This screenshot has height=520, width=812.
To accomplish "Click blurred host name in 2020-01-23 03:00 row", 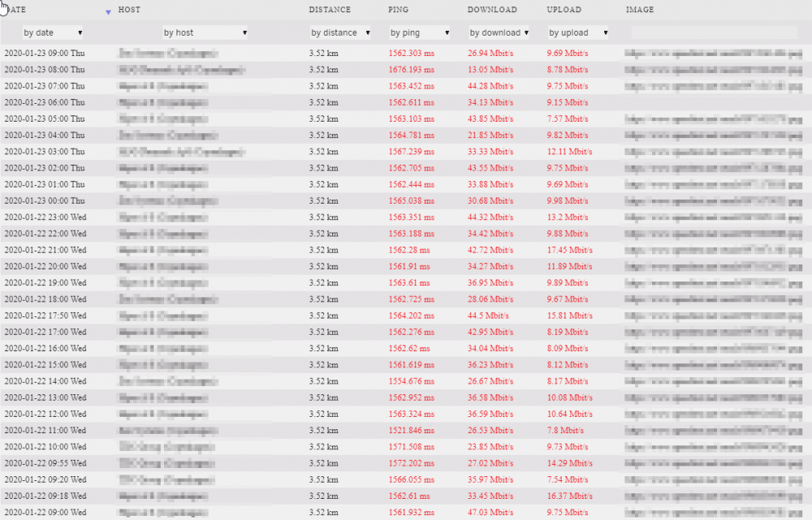I will tap(181, 152).
